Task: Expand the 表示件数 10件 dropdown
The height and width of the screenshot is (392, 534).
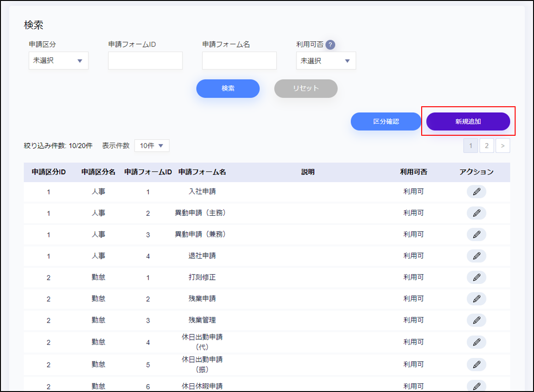Action: pos(152,146)
